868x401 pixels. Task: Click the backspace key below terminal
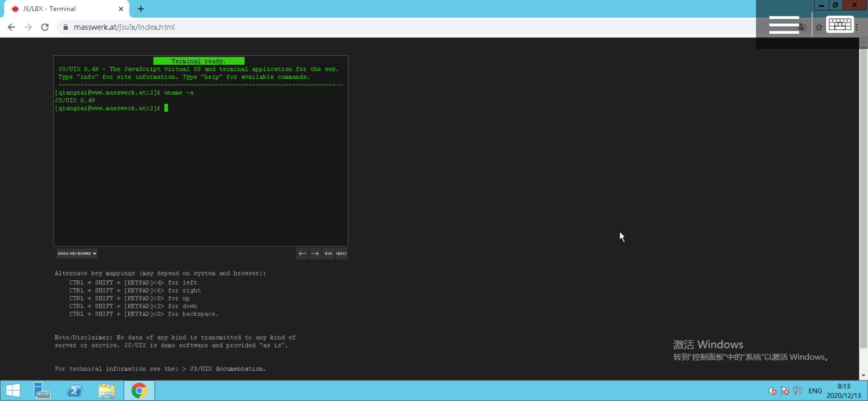click(x=328, y=254)
